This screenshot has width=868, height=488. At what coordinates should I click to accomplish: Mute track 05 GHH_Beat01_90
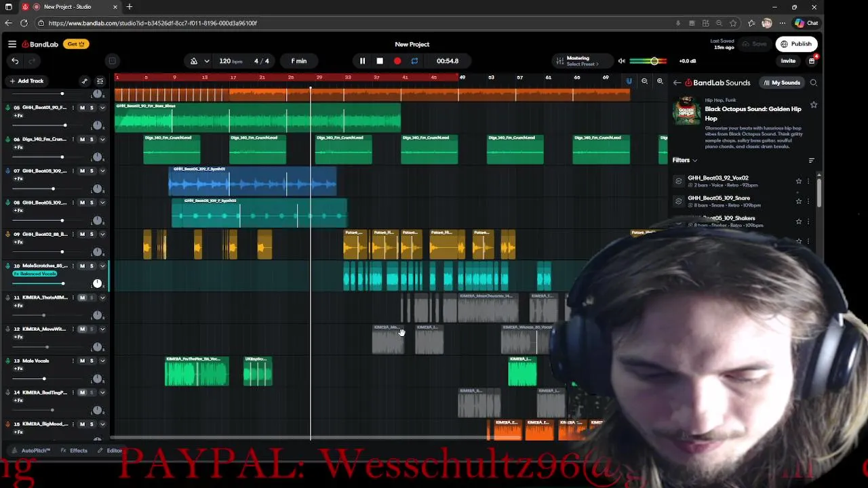tap(82, 108)
